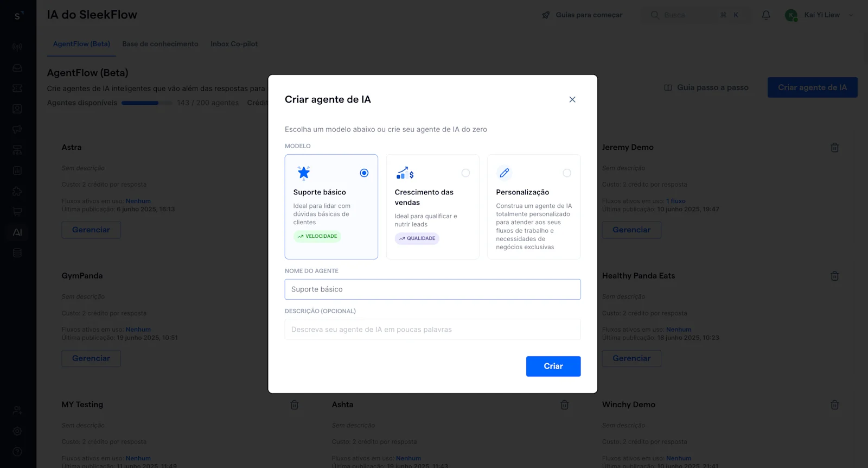Open the database icon in the sidebar

tap(17, 253)
